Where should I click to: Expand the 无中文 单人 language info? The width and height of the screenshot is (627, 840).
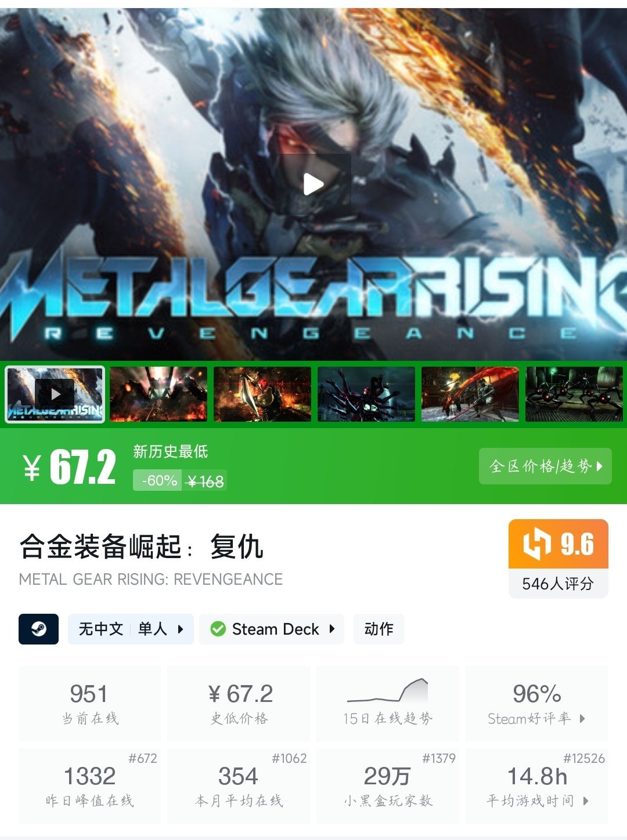(x=131, y=629)
